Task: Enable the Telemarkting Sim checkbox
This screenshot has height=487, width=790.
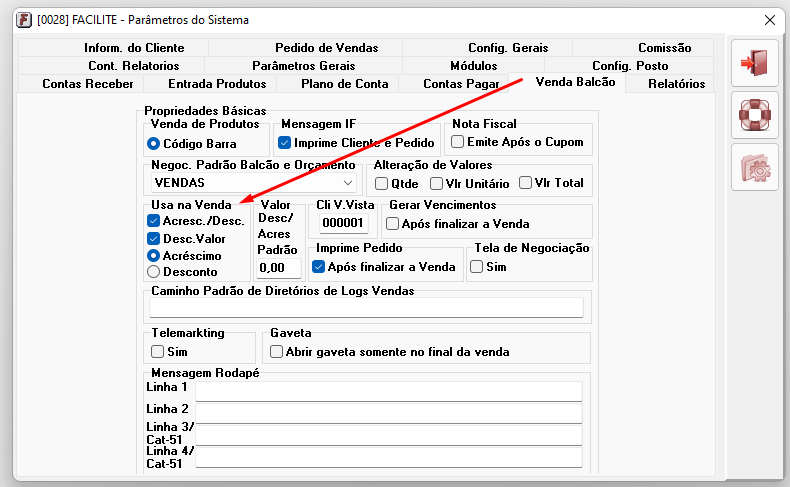Action: 169,351
